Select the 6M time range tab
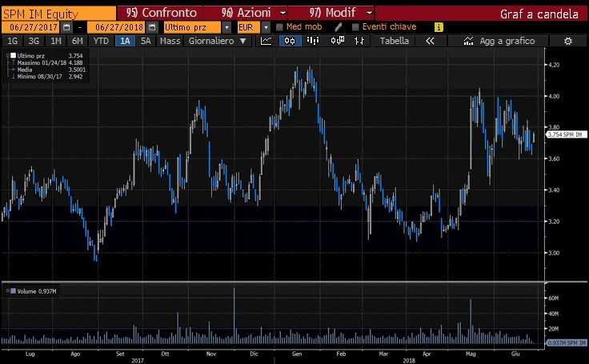 click(x=78, y=41)
